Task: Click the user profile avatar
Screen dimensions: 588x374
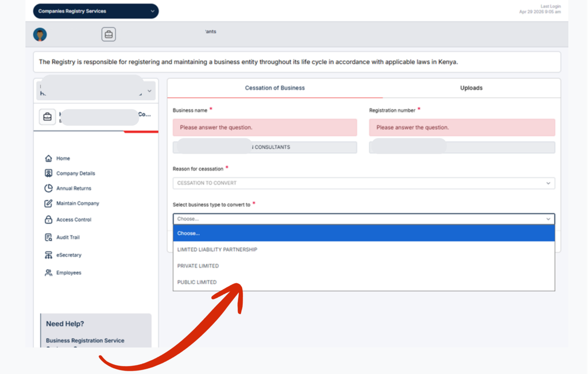Action: [x=40, y=34]
